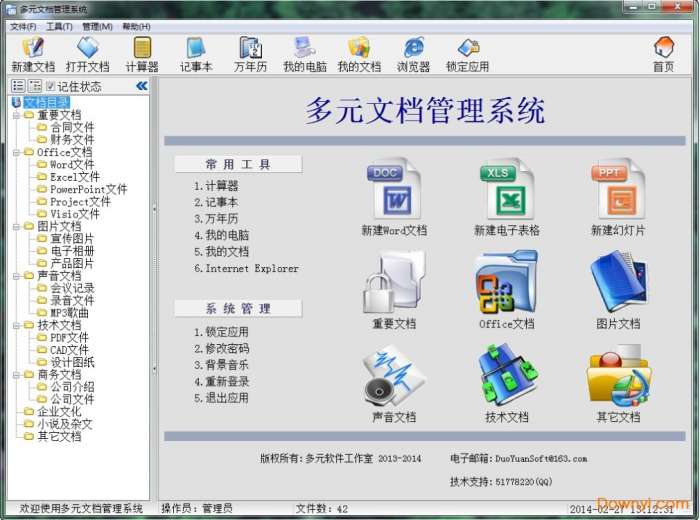This screenshot has height=520, width=700.
Task: Create a new Word document via DOC icon
Action: (394, 197)
